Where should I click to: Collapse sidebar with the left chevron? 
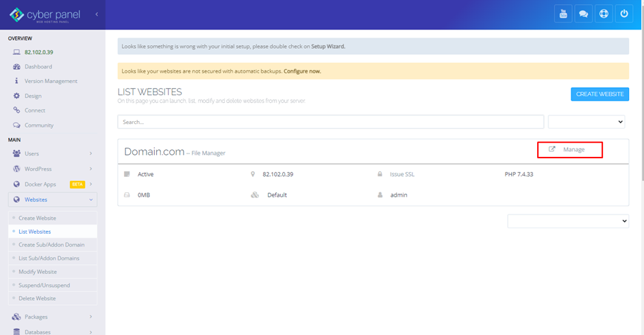coord(97,14)
